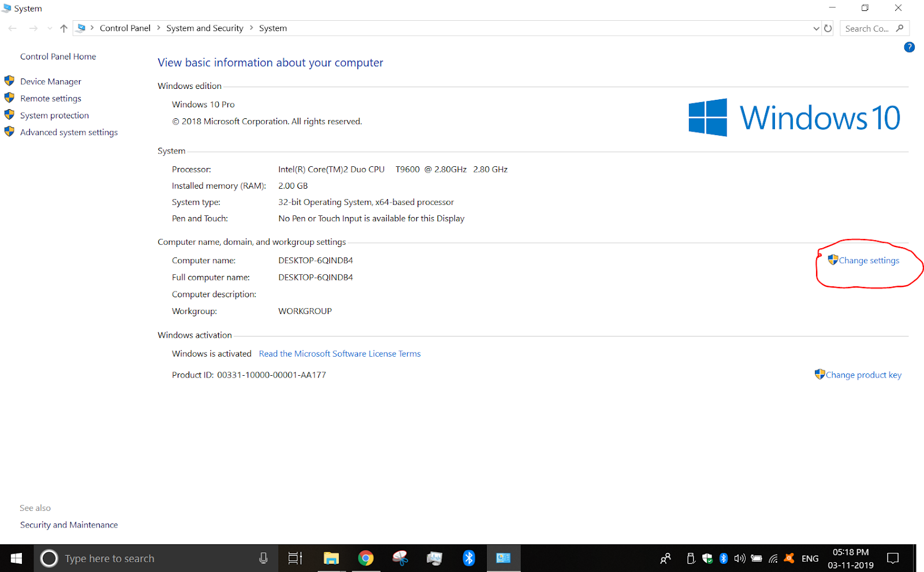Image resolution: width=924 pixels, height=572 pixels.
Task: Click the blue help question mark icon
Action: pyautogui.click(x=909, y=47)
